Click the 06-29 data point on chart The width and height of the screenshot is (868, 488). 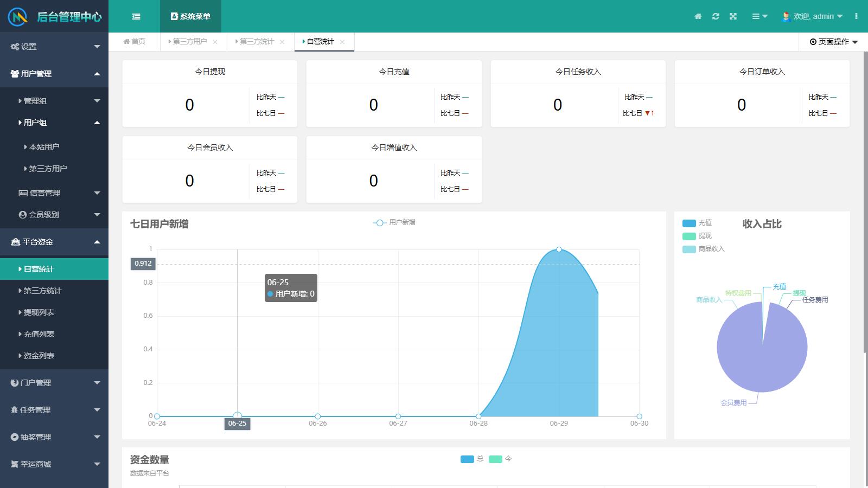coord(559,249)
